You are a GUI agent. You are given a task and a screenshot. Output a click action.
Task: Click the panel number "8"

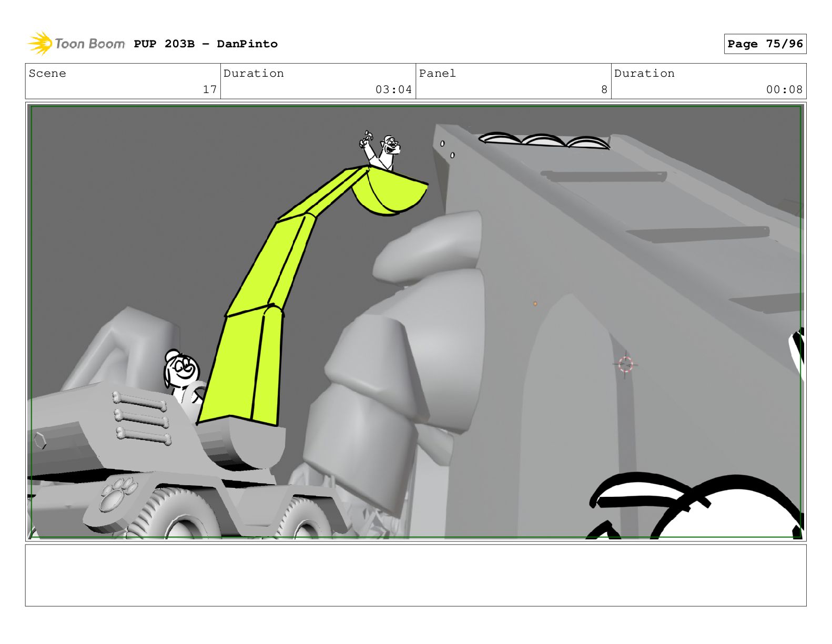coord(604,90)
